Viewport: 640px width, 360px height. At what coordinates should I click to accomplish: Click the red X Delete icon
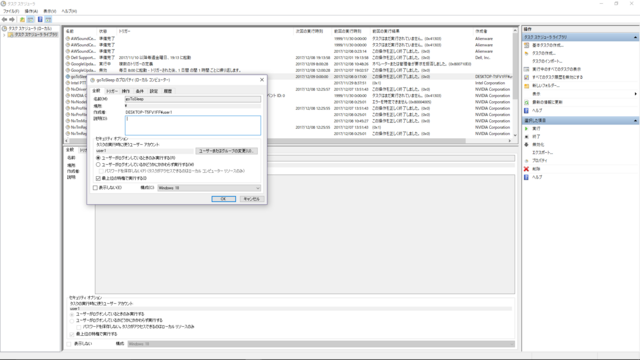[x=527, y=169]
